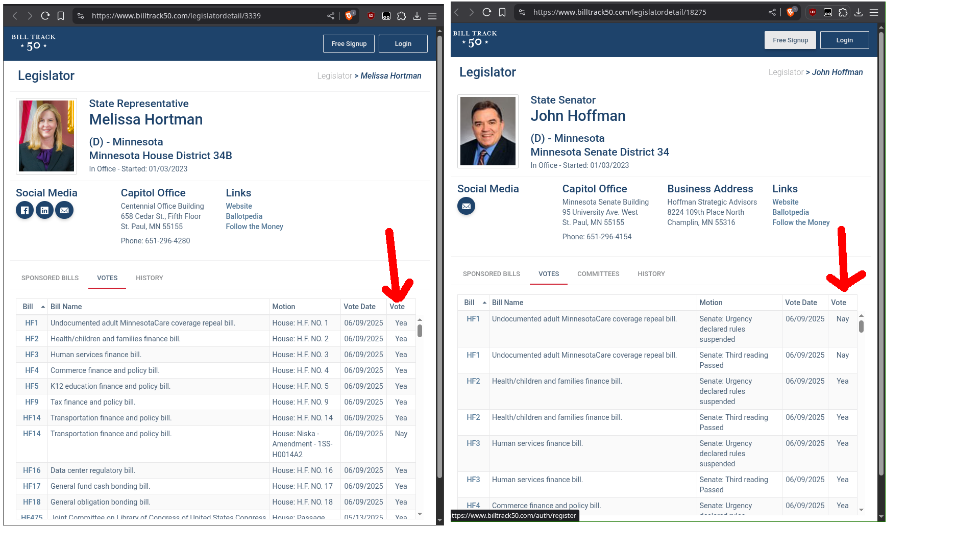Screen dimensions: 980x551
Task: Open downloads icon in right browser window
Action: coord(859,12)
